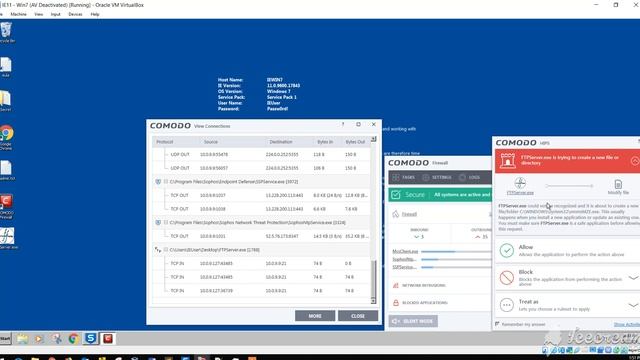Expand the Treat as options chevron
The image size is (640, 360).
(x=633, y=305)
